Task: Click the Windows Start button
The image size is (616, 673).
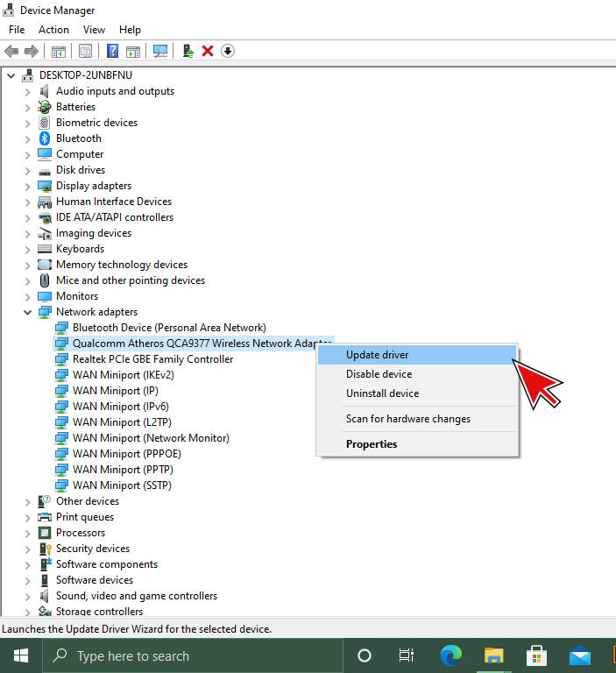Action: [x=20, y=655]
